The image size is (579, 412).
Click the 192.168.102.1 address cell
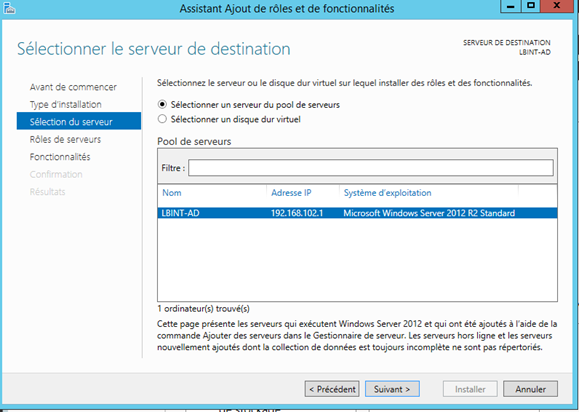[x=297, y=213]
